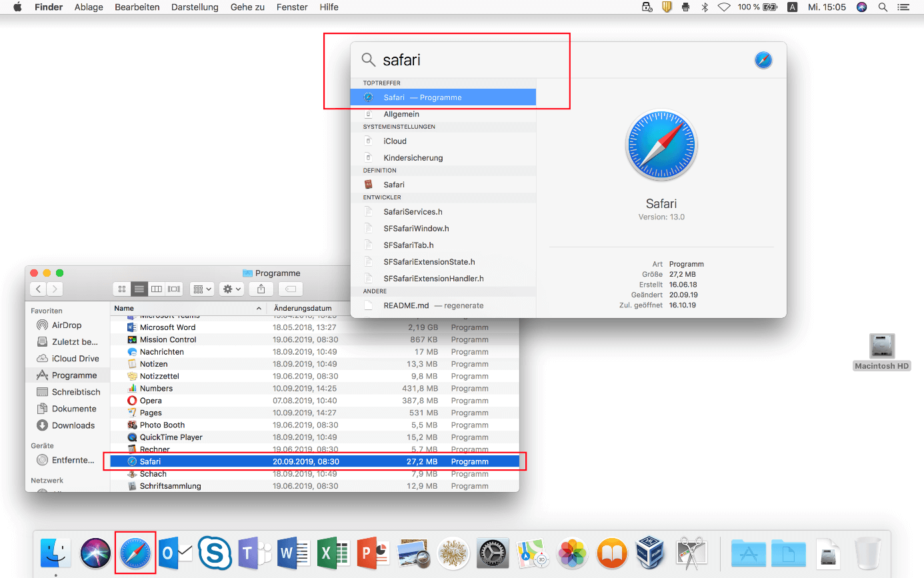Open Darstellung menu
Image resolution: width=924 pixels, height=578 pixels.
pos(195,7)
